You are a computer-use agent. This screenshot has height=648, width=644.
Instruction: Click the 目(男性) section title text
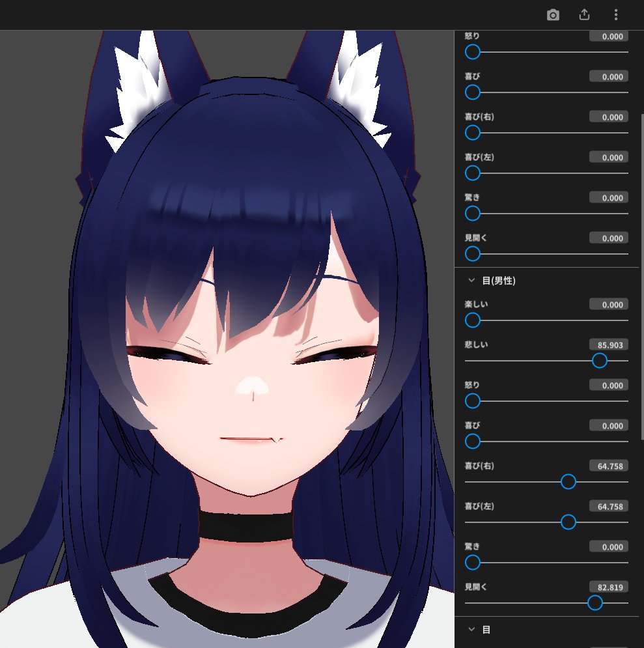499,281
